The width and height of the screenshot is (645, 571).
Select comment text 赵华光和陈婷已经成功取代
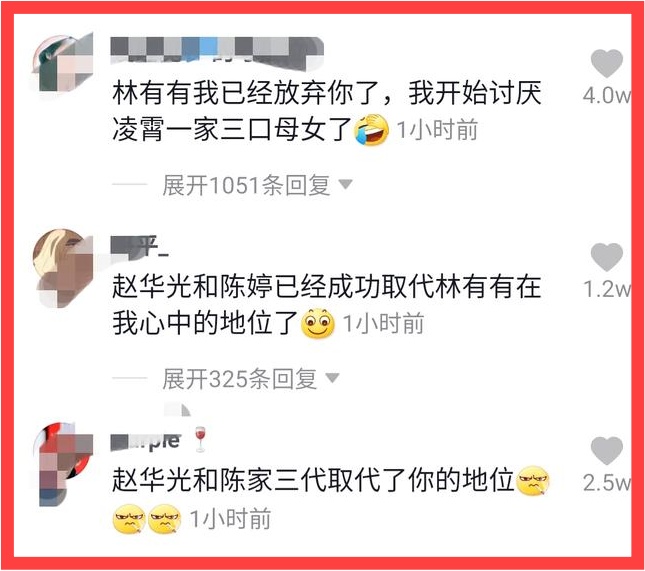273,287
